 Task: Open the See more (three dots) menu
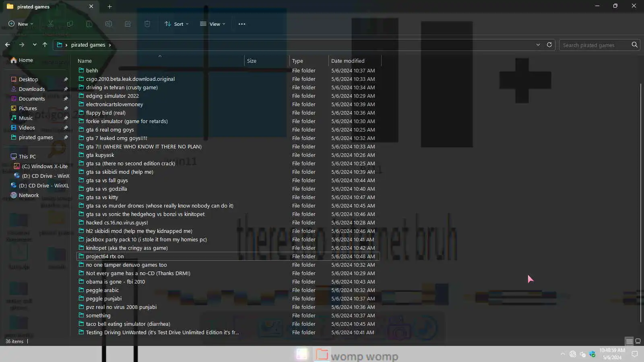(x=242, y=24)
